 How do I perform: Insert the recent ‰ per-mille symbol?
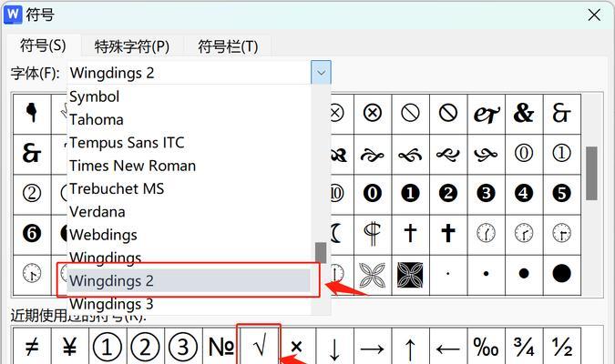click(486, 347)
